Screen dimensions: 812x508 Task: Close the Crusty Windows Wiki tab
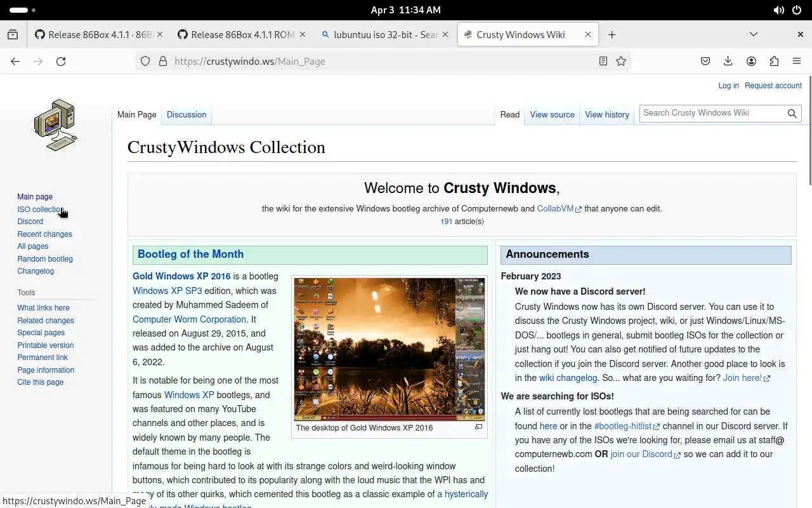click(588, 35)
